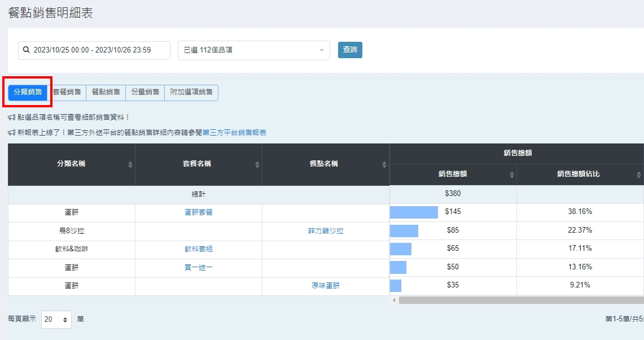Sort by 銷售總額 column sort icon
Screen dimensions: 644x340
(512, 175)
